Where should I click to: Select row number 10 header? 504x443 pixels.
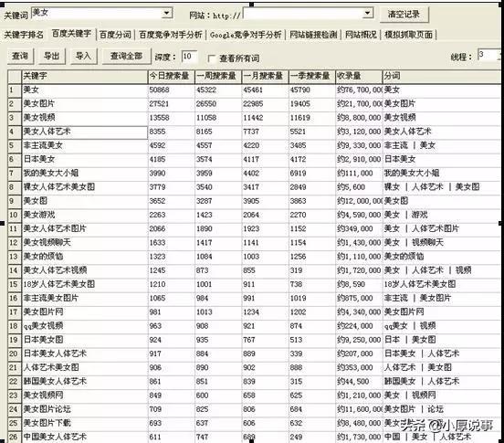15,215
